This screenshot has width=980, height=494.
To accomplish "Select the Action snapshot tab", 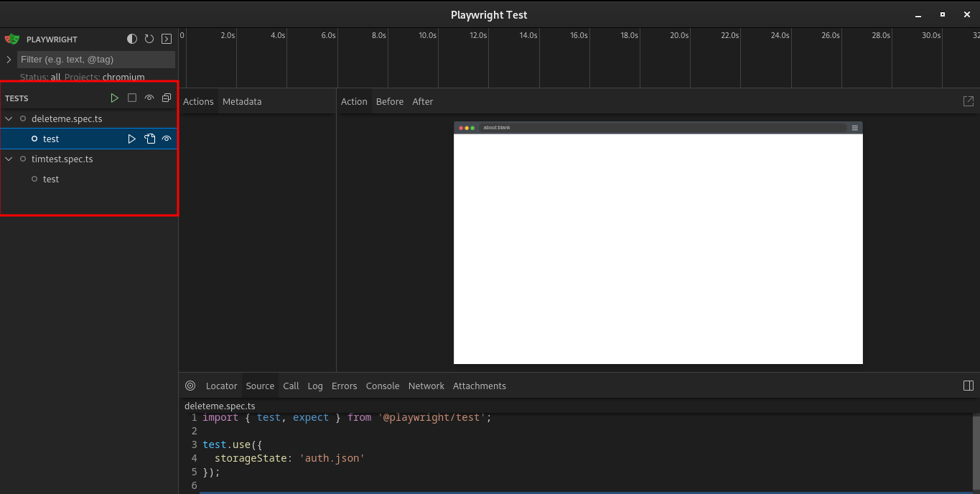I will point(354,101).
